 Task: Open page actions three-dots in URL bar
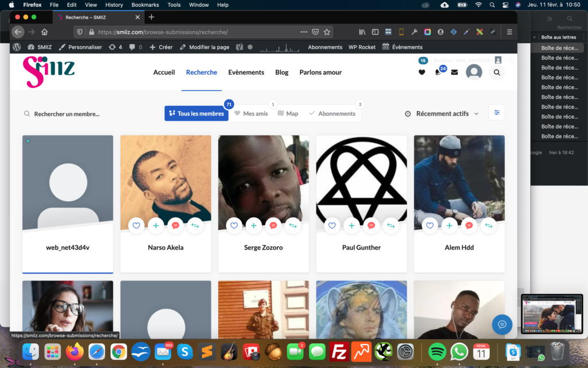click(304, 32)
